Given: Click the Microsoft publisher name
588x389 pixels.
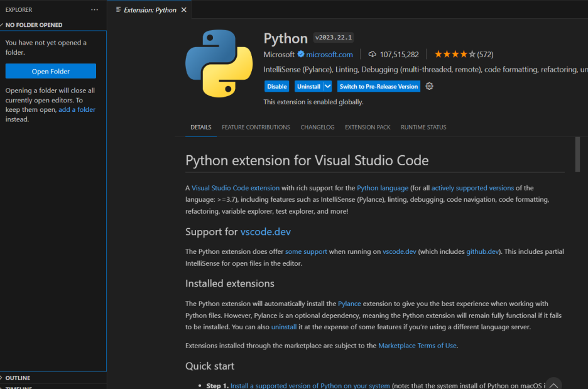Looking at the screenshot, I should click(x=279, y=55).
